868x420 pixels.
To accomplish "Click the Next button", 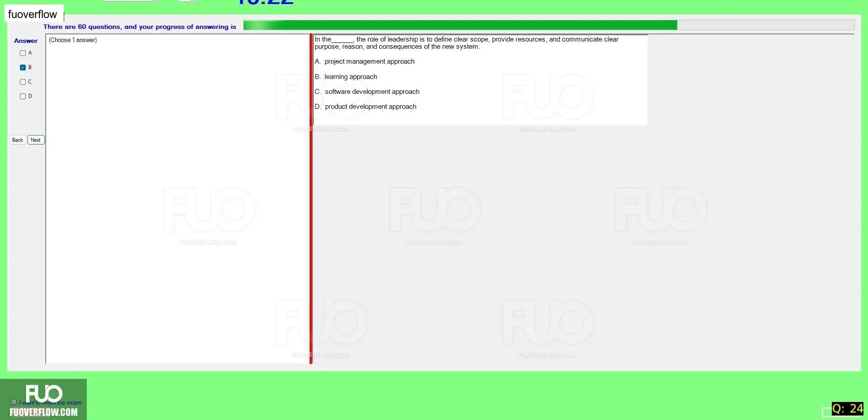I will coord(36,140).
